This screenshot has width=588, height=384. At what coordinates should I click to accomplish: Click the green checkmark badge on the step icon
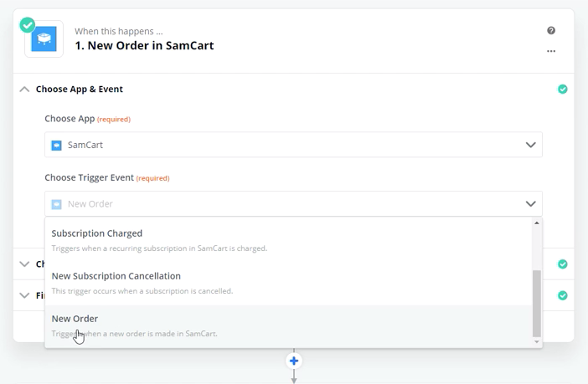(28, 25)
